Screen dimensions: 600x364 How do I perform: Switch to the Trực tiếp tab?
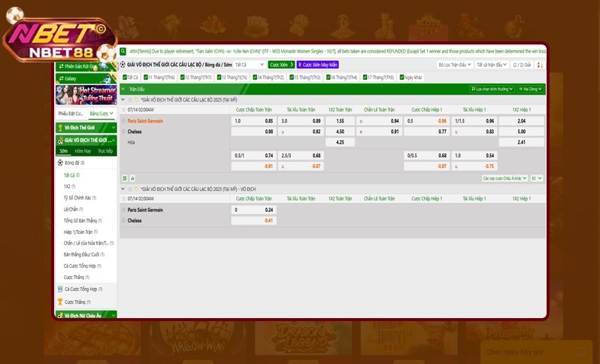[105, 151]
